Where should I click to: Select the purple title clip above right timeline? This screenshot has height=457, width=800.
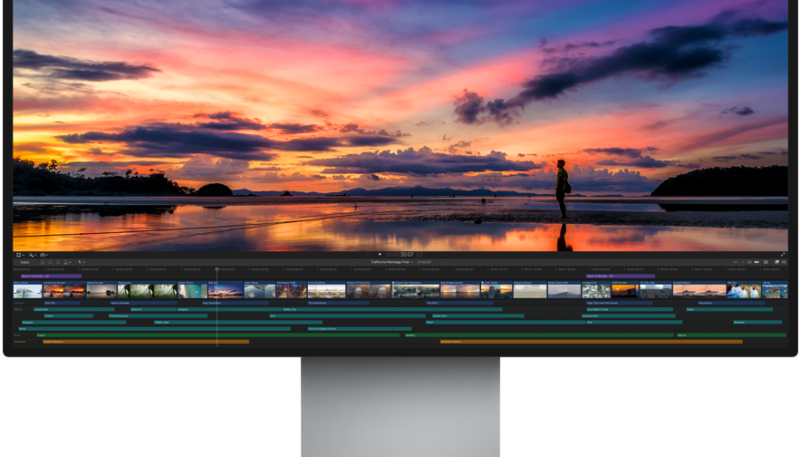pyautogui.click(x=620, y=276)
